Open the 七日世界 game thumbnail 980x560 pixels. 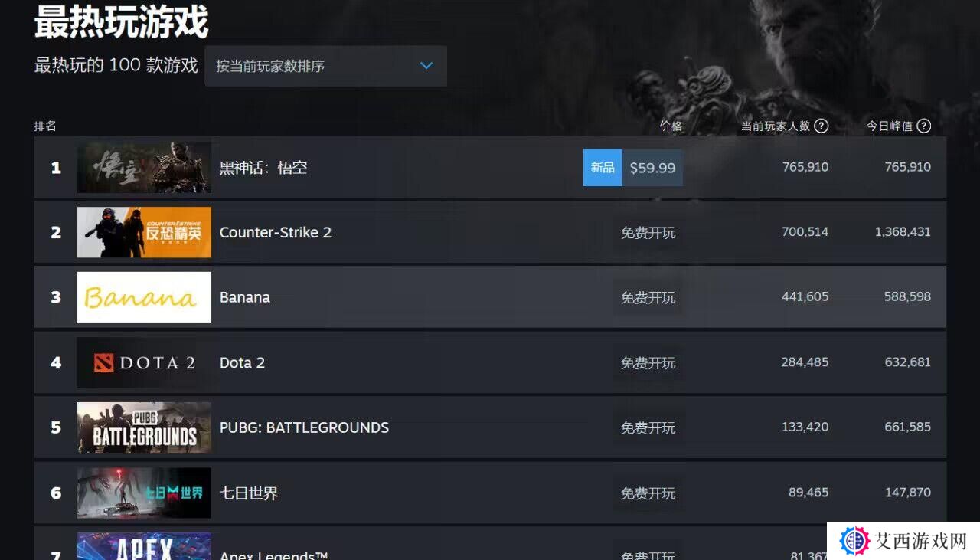pyautogui.click(x=144, y=493)
